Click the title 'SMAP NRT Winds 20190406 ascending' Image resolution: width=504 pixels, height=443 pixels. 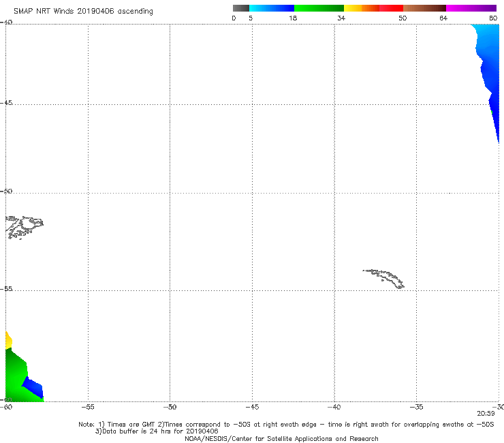[83, 11]
